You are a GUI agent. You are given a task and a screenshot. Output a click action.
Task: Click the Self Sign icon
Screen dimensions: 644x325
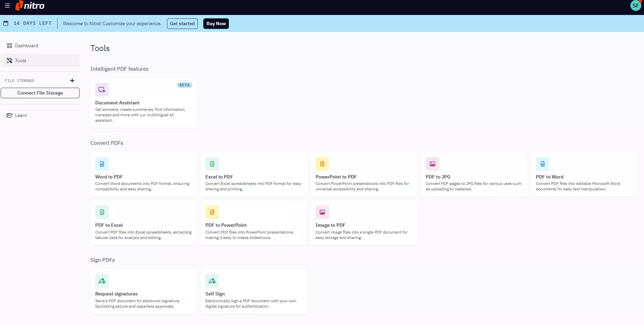[x=212, y=281]
